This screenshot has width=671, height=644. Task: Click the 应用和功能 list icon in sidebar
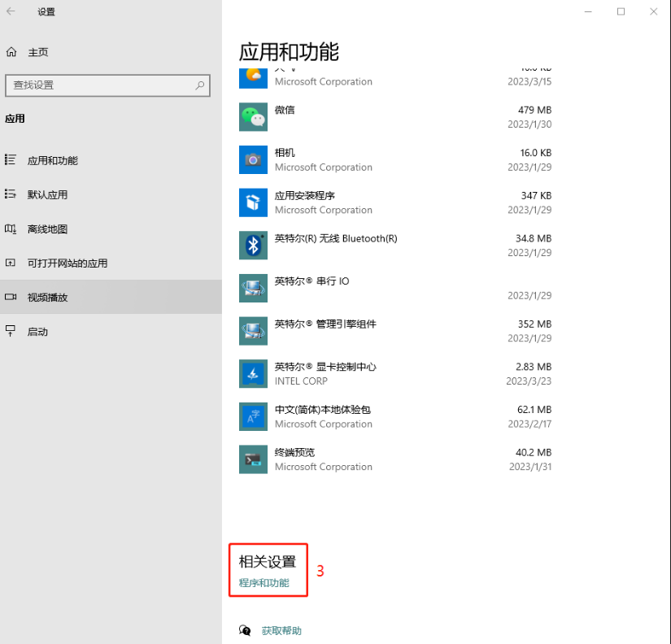(11, 160)
